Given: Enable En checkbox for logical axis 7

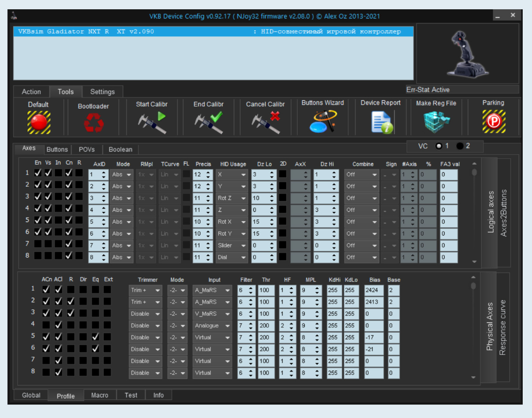Looking at the screenshot, I should coord(38,244).
